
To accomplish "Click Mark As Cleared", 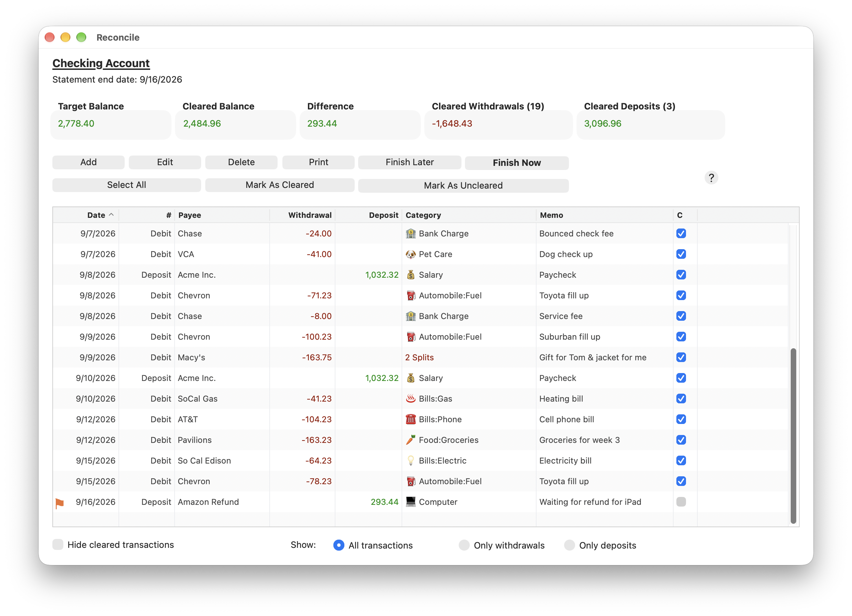I will [280, 185].
